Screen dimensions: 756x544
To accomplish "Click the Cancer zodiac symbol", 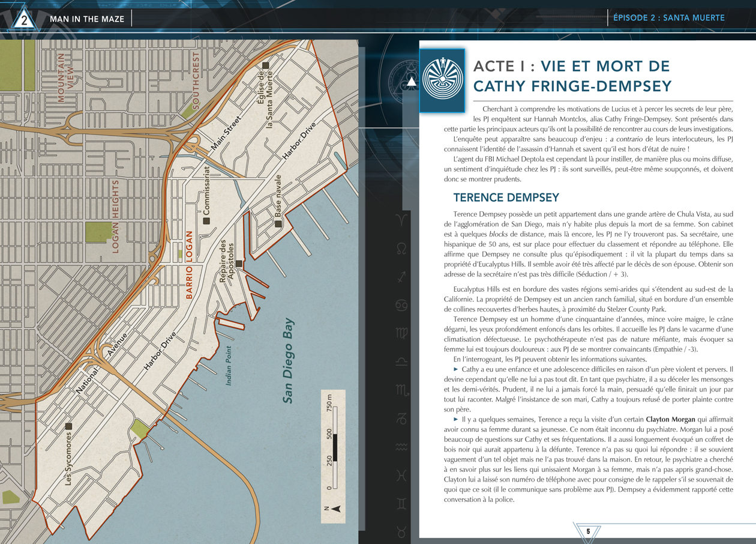I will (x=401, y=306).
